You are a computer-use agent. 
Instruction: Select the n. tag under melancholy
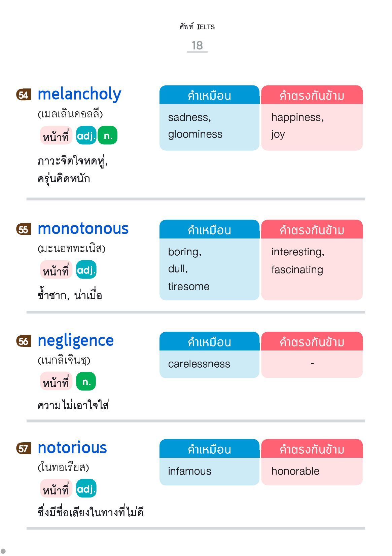point(107,136)
